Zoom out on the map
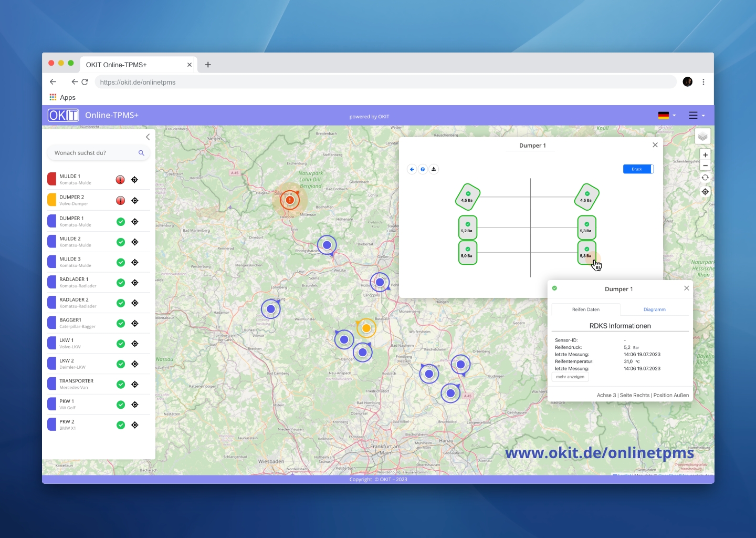The width and height of the screenshot is (756, 538). point(705,165)
